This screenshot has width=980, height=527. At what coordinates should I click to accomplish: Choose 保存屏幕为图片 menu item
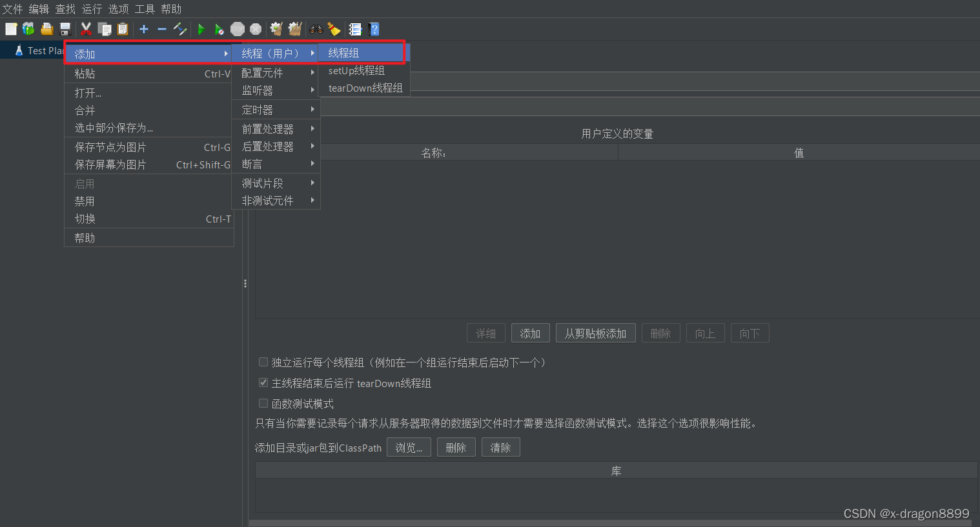coord(148,164)
